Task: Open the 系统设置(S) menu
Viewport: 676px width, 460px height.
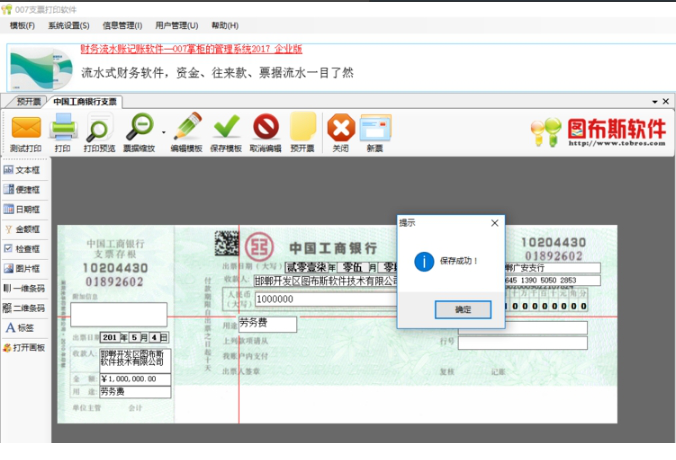Action: (x=69, y=25)
